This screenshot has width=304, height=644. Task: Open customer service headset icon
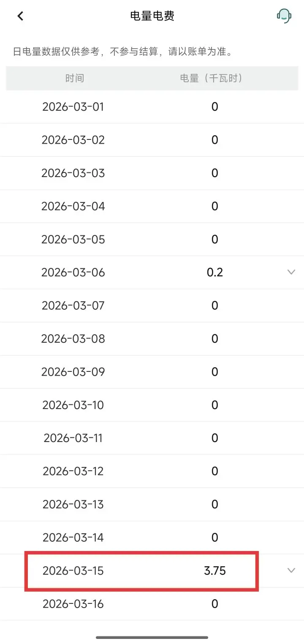[284, 16]
